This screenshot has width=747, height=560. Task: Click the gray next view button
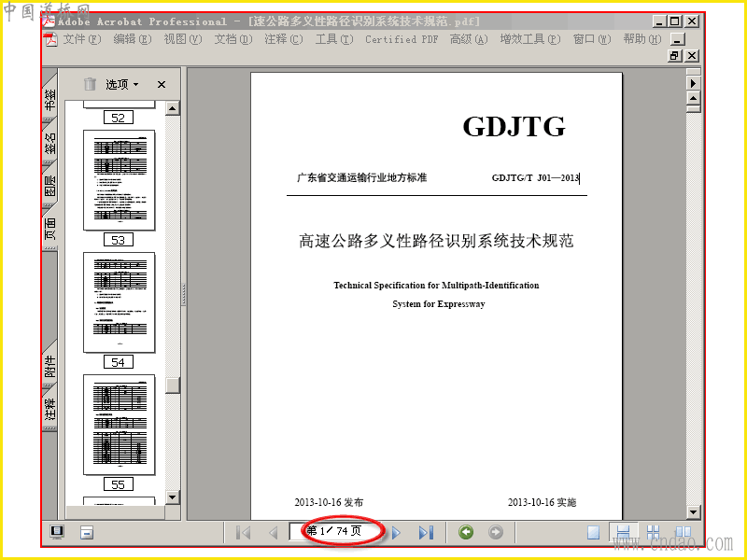click(x=496, y=532)
